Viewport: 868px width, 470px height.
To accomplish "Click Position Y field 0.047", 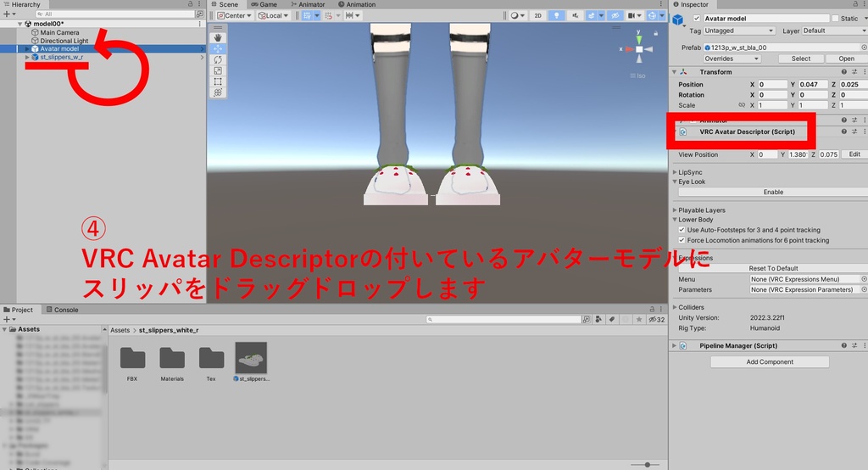I will pos(813,85).
